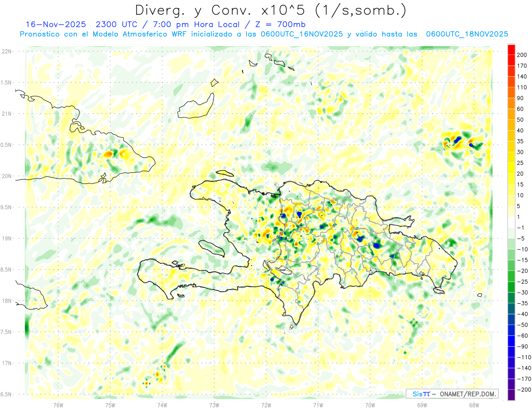Click the "8.5N" latitude label
Screen dimensions: 532x411
click(x=7, y=270)
